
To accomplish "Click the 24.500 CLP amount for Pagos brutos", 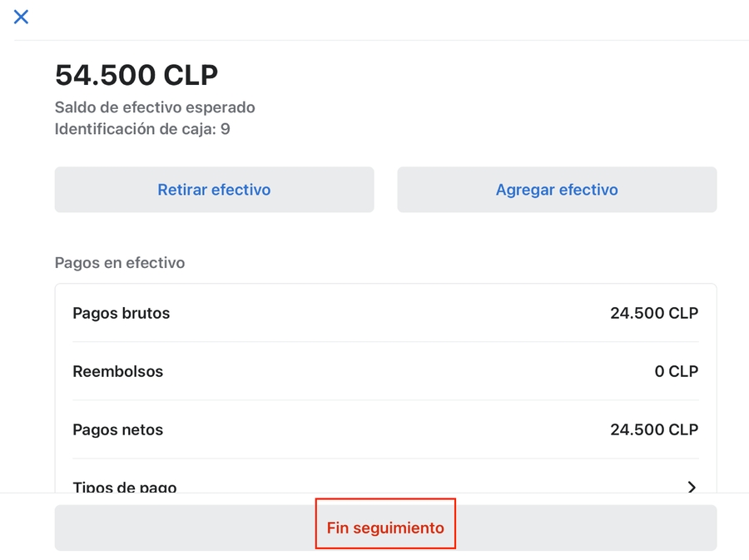I will [x=653, y=314].
